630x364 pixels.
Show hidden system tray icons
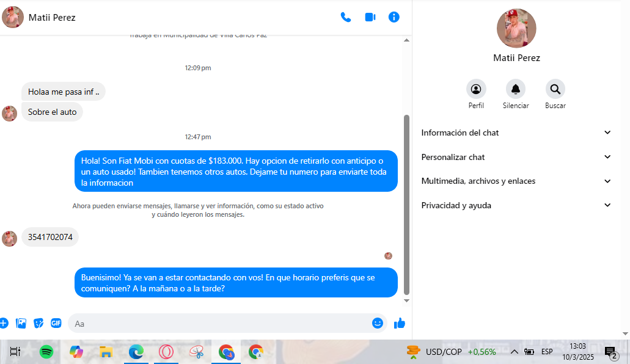click(515, 352)
